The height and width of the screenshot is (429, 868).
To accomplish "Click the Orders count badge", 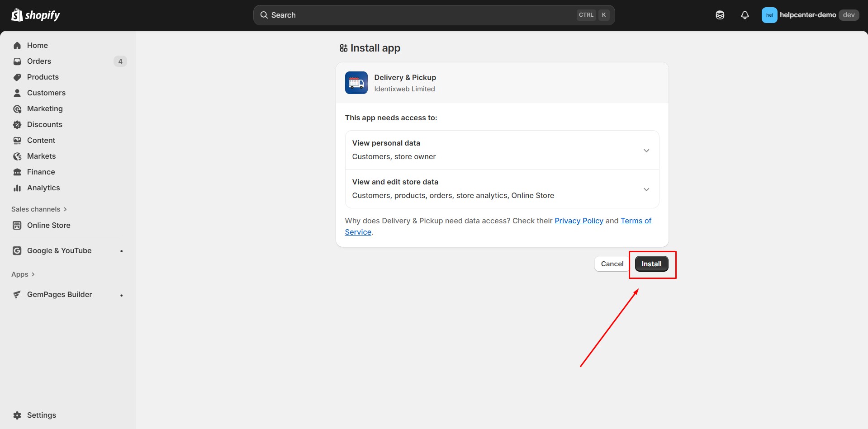I will [120, 61].
